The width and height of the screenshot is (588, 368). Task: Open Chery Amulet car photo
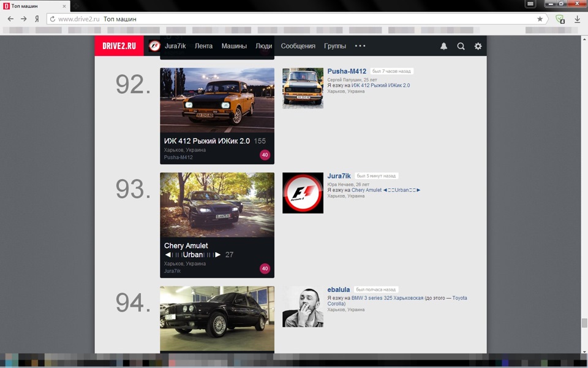pos(217,205)
